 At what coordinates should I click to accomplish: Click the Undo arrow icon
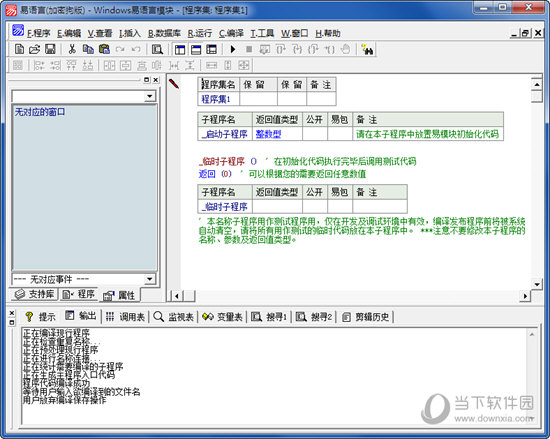(x=136, y=49)
